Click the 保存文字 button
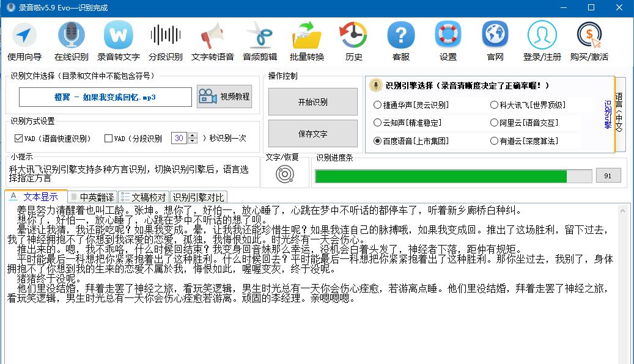This screenshot has width=634, height=364. (x=313, y=134)
